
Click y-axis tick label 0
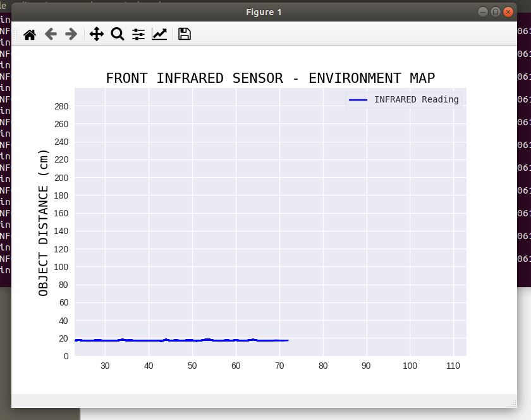pos(66,356)
